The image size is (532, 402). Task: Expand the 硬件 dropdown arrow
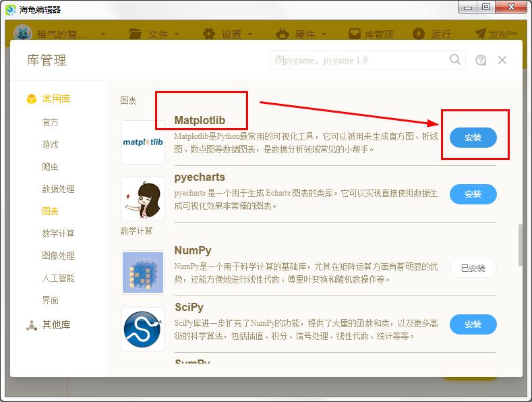(324, 34)
